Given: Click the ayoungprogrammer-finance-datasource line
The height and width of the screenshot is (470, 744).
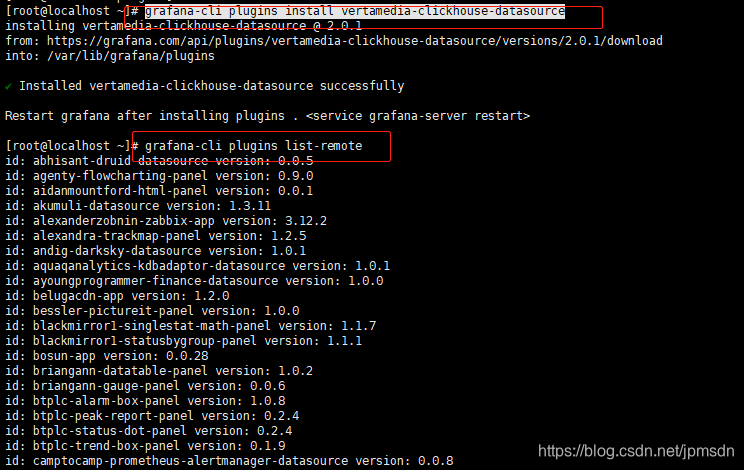Looking at the screenshot, I should pyautogui.click(x=194, y=281).
